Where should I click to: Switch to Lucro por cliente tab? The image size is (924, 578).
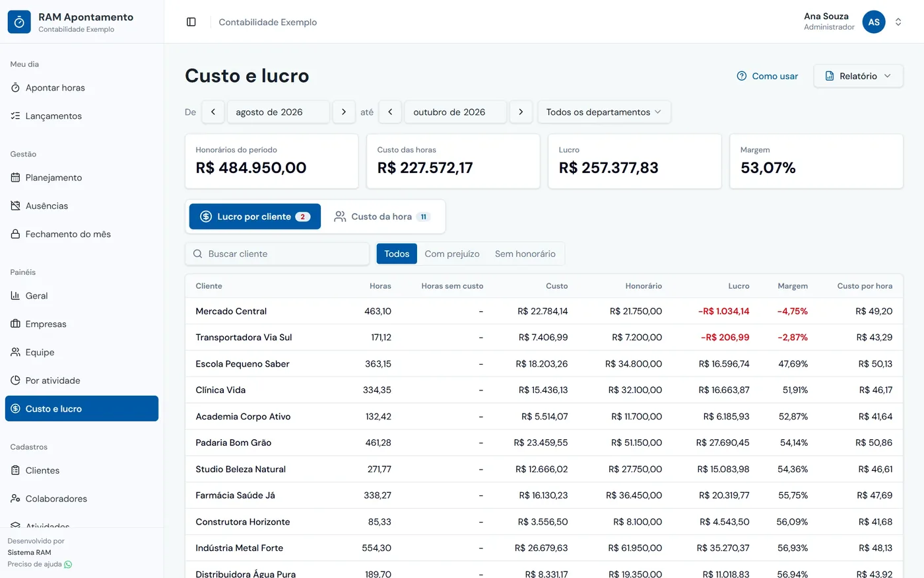[x=255, y=217]
